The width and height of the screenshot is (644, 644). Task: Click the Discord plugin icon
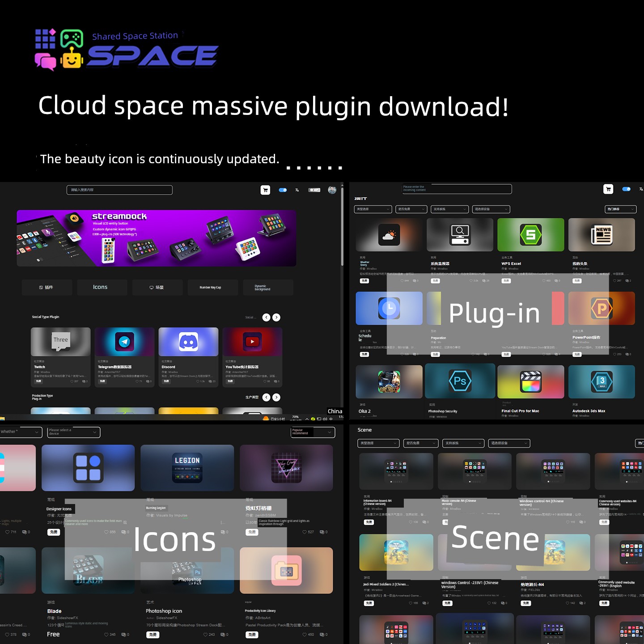point(188,342)
